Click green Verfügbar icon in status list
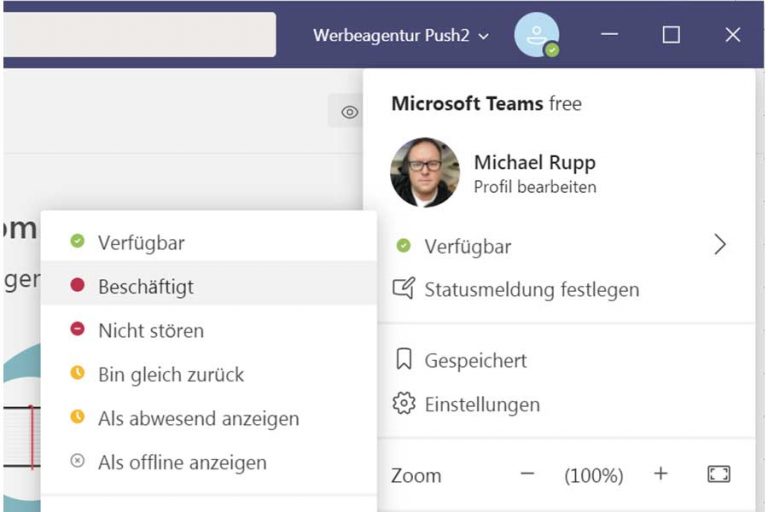The image size is (768, 512). [x=77, y=241]
